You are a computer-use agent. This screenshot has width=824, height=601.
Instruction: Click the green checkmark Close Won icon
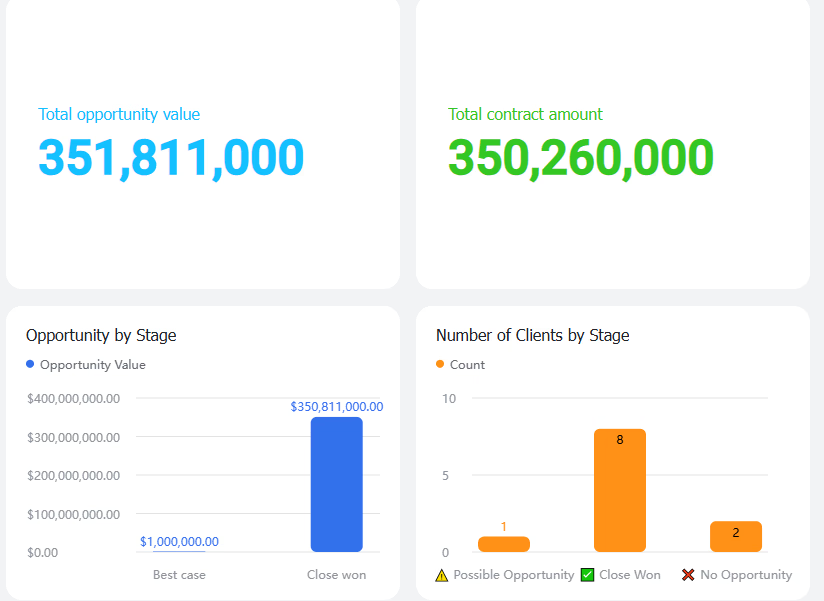[x=588, y=575]
